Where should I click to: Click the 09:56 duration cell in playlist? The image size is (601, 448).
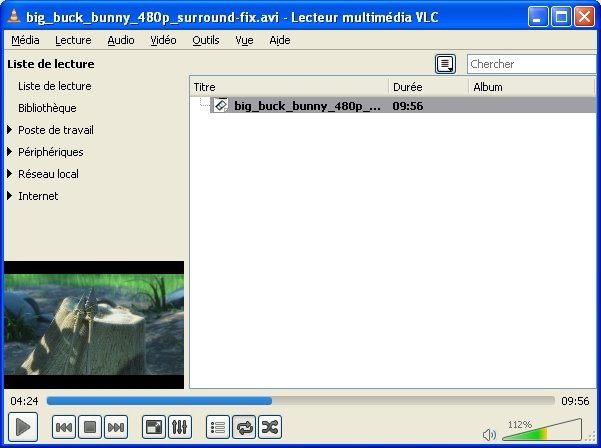[x=408, y=106]
